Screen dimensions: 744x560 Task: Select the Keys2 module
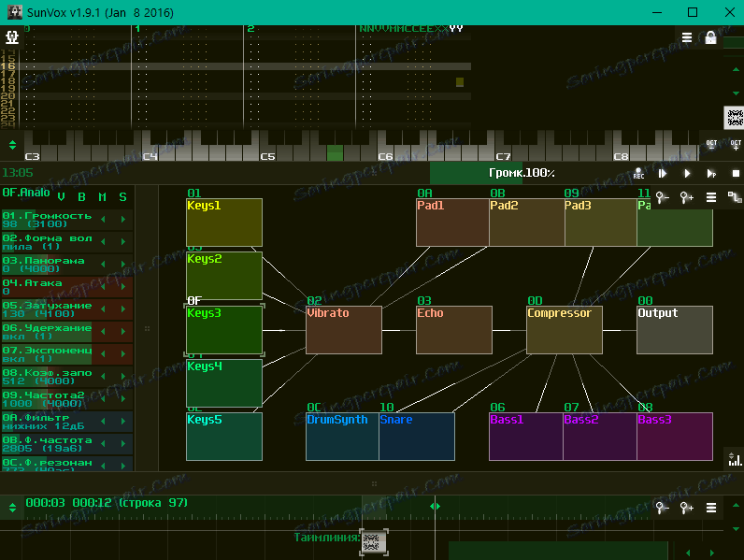click(224, 276)
